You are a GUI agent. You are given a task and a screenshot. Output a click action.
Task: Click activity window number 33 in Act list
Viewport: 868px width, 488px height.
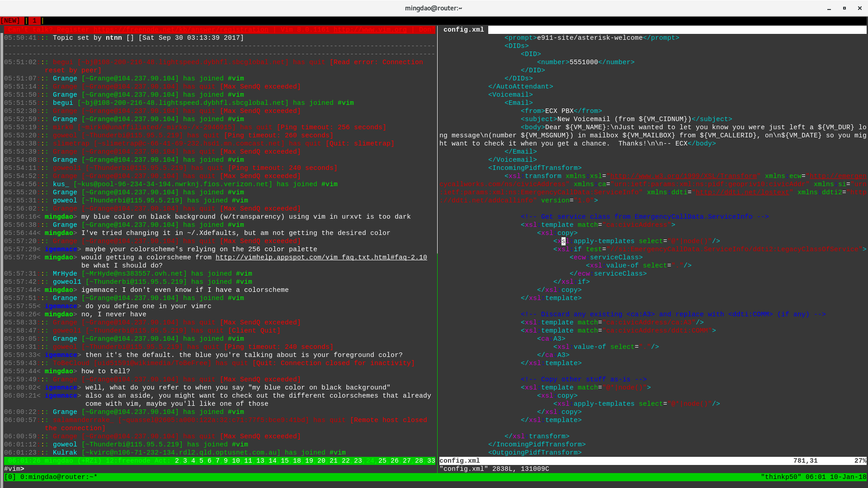[431, 461]
